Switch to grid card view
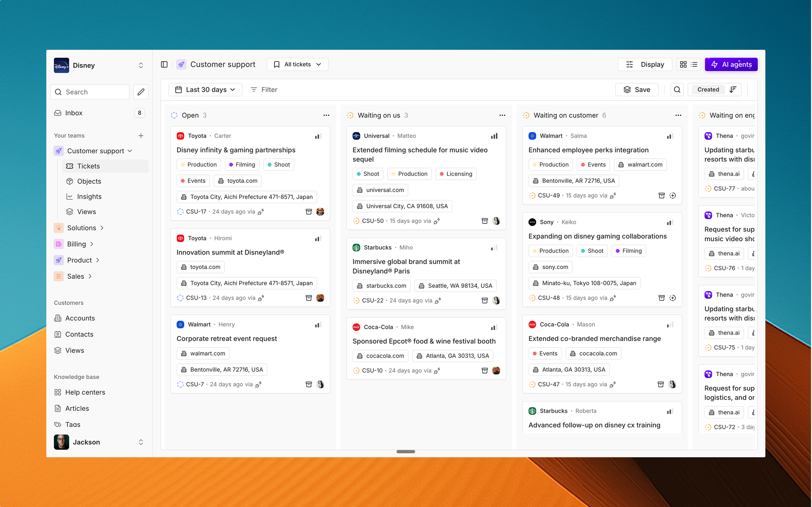Image resolution: width=812 pixels, height=507 pixels. 684,64
